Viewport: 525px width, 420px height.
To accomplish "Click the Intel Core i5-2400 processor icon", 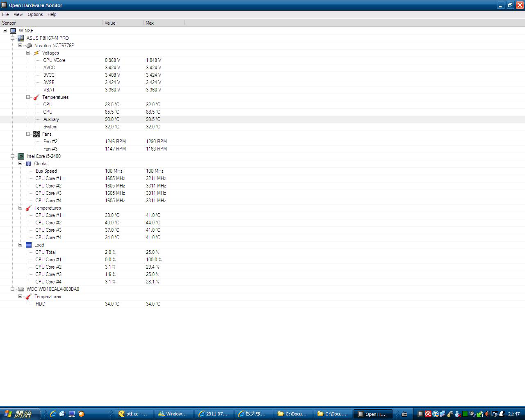I will pyautogui.click(x=21, y=156).
